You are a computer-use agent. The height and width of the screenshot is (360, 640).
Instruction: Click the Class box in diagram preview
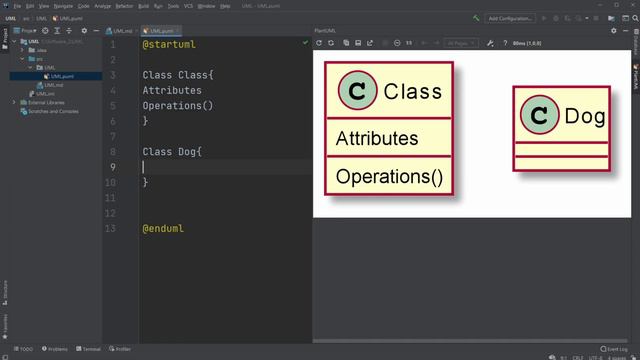pyautogui.click(x=389, y=129)
